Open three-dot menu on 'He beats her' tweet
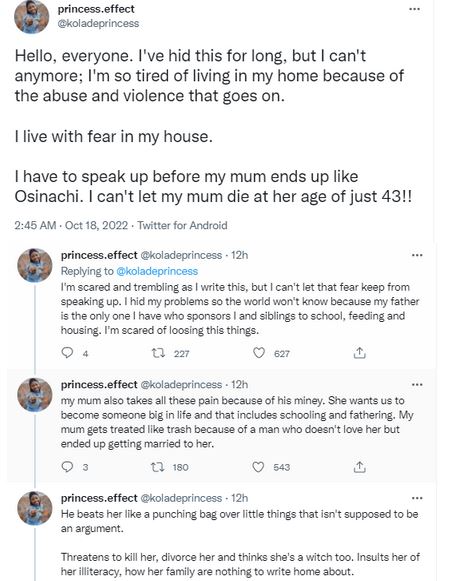The image size is (459, 581). click(417, 498)
